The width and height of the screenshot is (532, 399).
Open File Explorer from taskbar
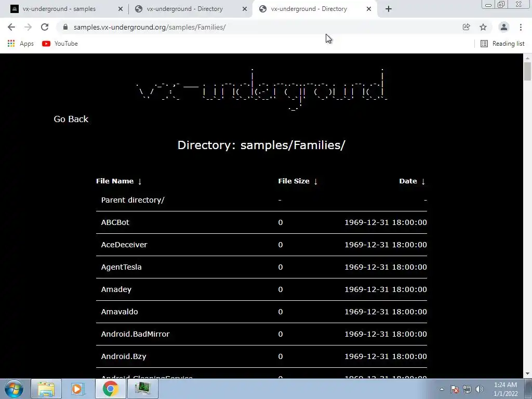click(46, 389)
